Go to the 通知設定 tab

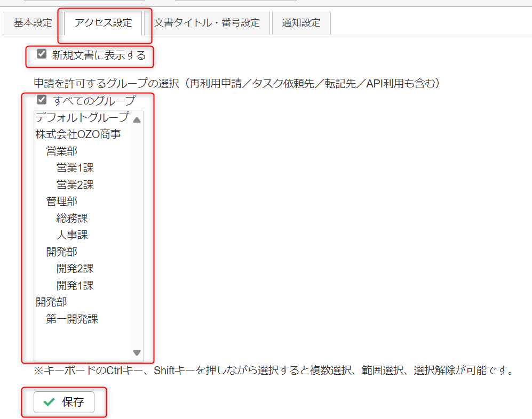(x=301, y=23)
